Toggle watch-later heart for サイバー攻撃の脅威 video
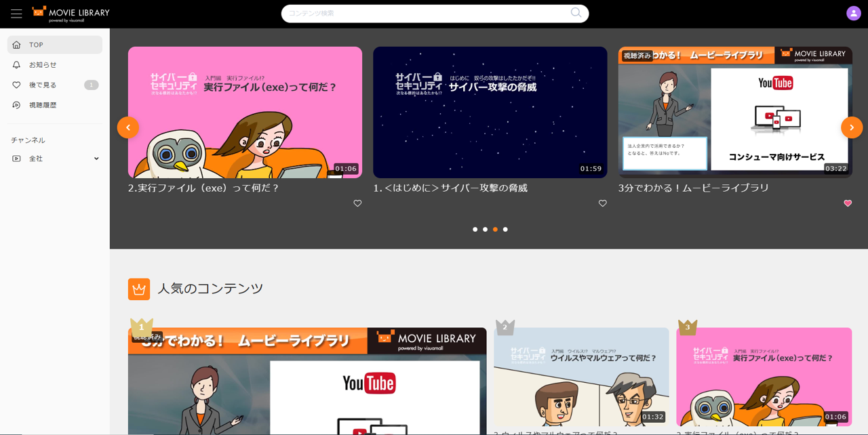This screenshot has height=435, width=868. coord(602,203)
